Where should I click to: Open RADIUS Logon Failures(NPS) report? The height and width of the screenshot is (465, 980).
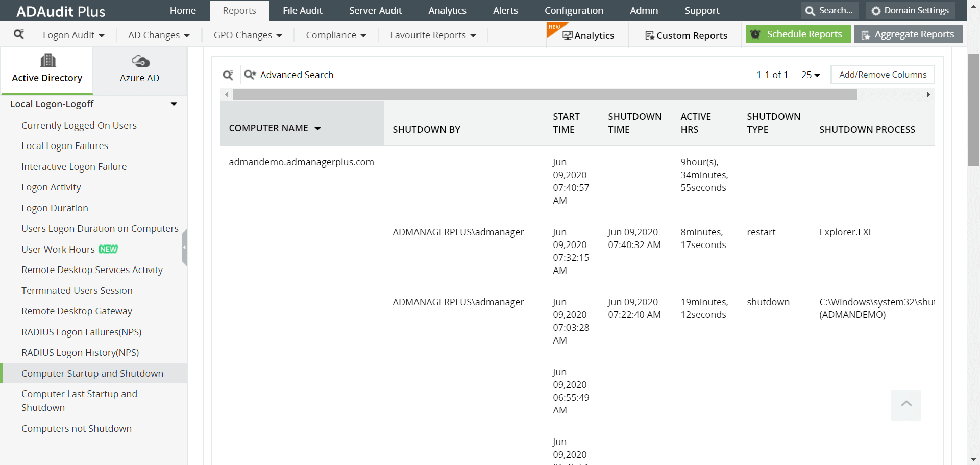(82, 332)
